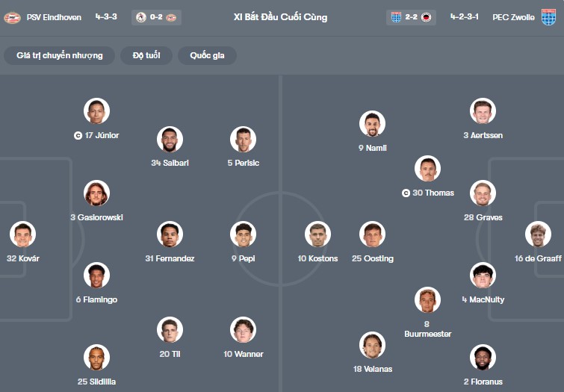Open goalkeeper Kovár's player photo
This screenshot has height=392, width=564.
pyautogui.click(x=22, y=234)
